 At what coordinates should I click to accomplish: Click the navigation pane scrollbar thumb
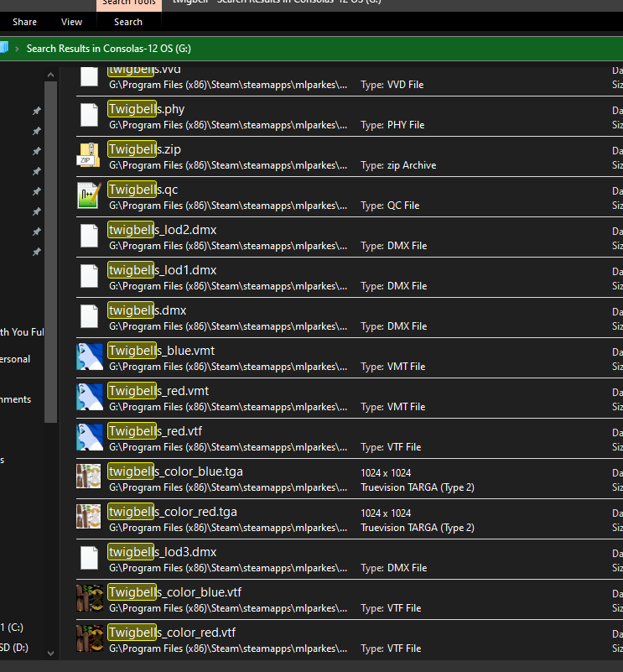(50, 252)
